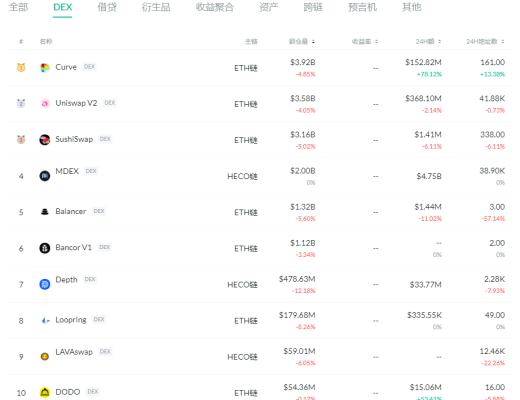Click the DEX tag next to Bancor V1
This screenshot has height=400, width=520.
[x=105, y=247]
